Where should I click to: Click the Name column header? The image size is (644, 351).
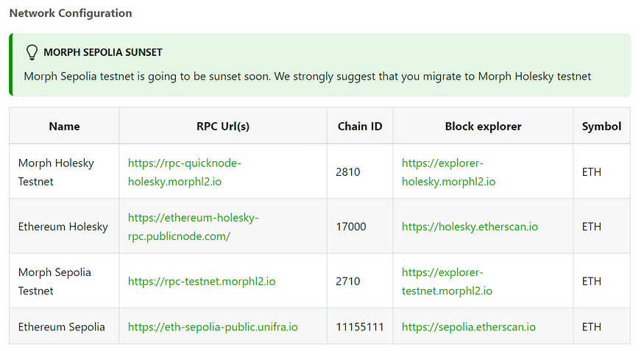[x=64, y=126]
